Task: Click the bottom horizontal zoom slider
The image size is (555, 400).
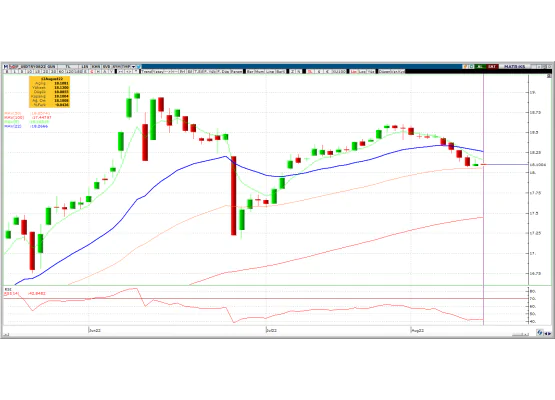Action: pos(520,334)
